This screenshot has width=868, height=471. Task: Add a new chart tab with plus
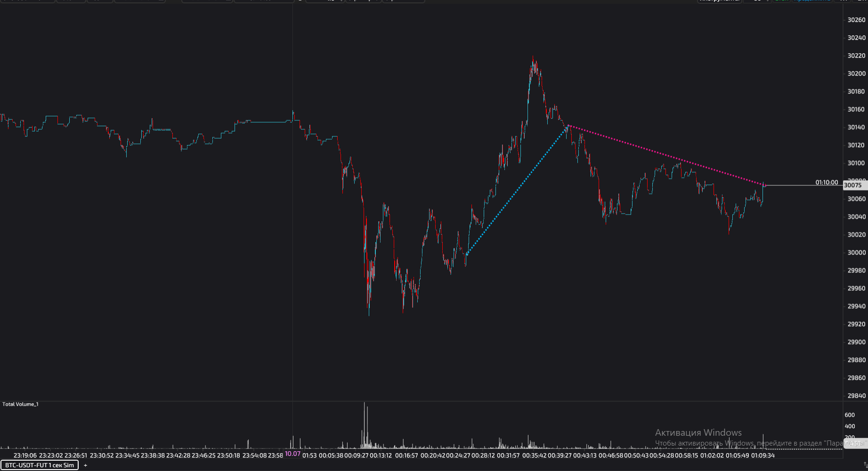click(85, 465)
